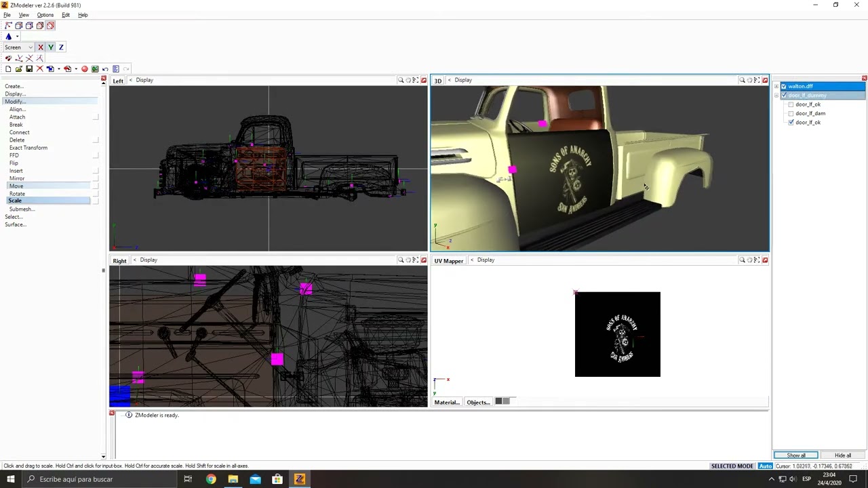Expand the Submesh... subgroup
The height and width of the screenshot is (488, 868).
(x=22, y=209)
